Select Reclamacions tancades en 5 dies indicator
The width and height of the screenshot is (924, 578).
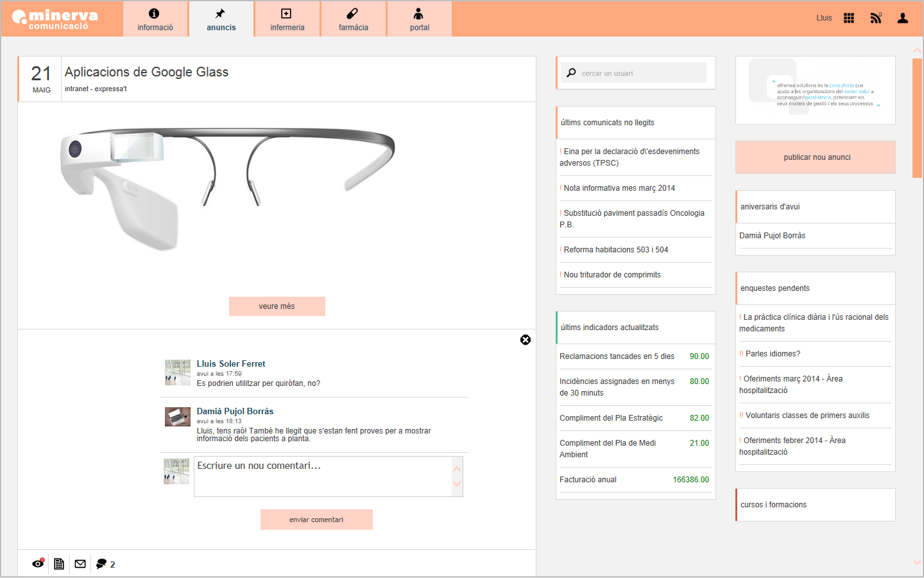(x=636, y=356)
